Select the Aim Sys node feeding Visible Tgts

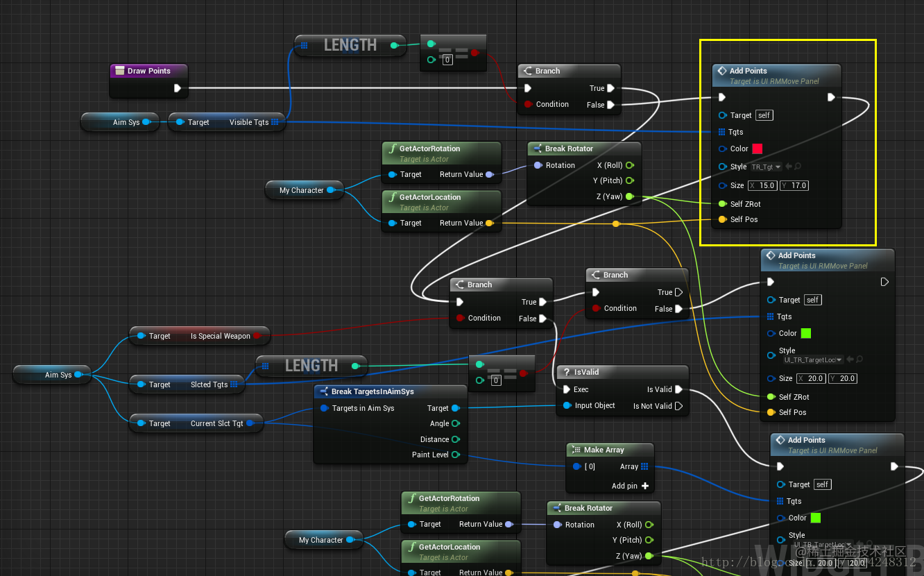click(121, 122)
